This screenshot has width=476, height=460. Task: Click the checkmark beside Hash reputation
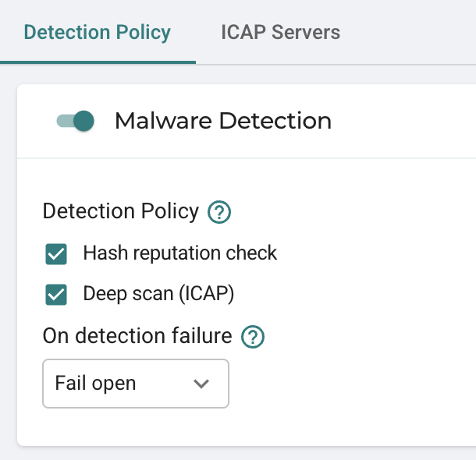[56, 254]
